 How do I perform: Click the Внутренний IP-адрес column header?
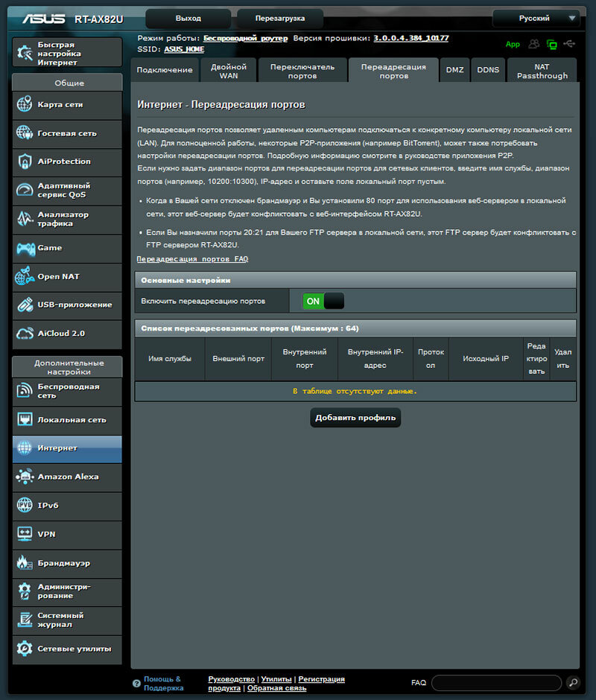click(375, 358)
